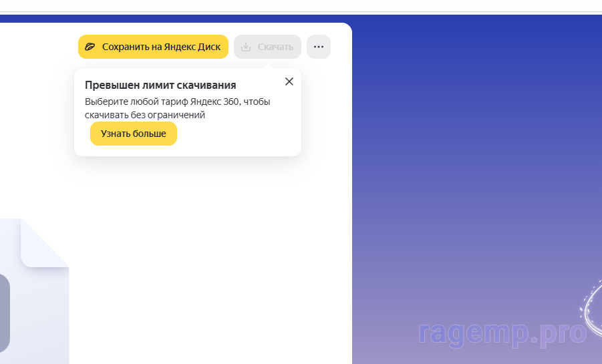
Task: Click the purple gradient background beside the panel
Action: coord(468,167)
